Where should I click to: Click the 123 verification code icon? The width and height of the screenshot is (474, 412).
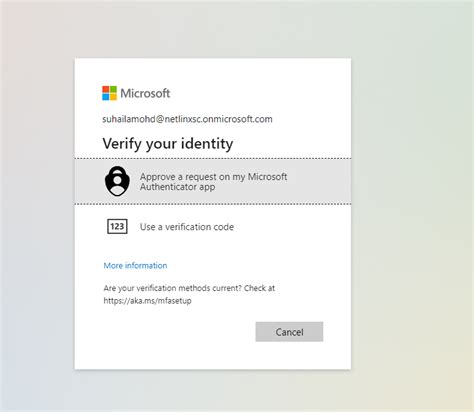pos(117,227)
